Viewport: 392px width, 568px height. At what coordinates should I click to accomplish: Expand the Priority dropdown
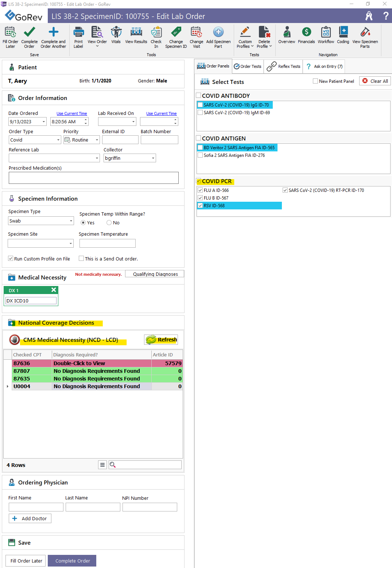click(97, 140)
